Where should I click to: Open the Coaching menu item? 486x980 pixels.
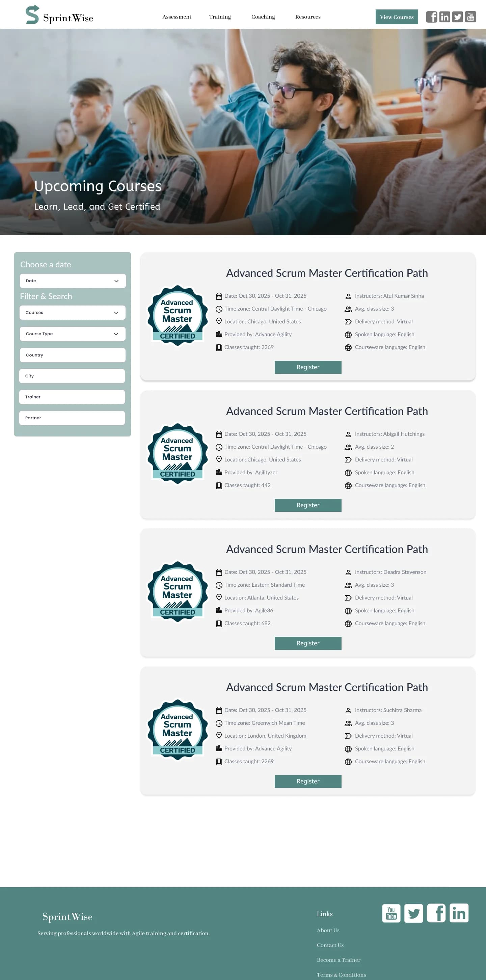(x=263, y=17)
